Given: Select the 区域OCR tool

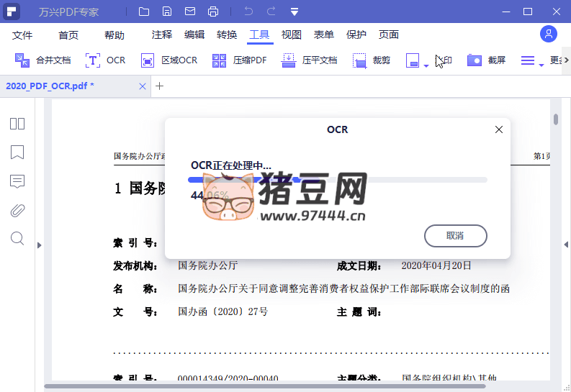Looking at the screenshot, I should (169, 60).
